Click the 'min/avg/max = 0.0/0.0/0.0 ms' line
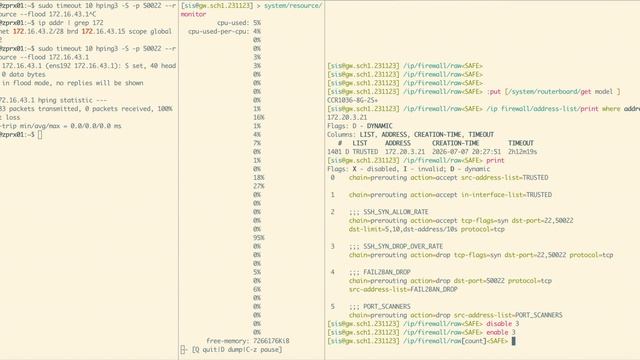Screen dimensions: 640x360 pyautogui.click(x=61, y=126)
